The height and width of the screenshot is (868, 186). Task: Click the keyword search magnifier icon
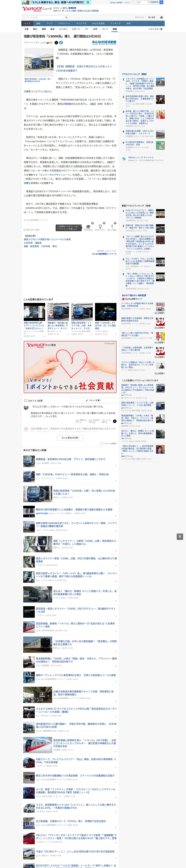66,17
